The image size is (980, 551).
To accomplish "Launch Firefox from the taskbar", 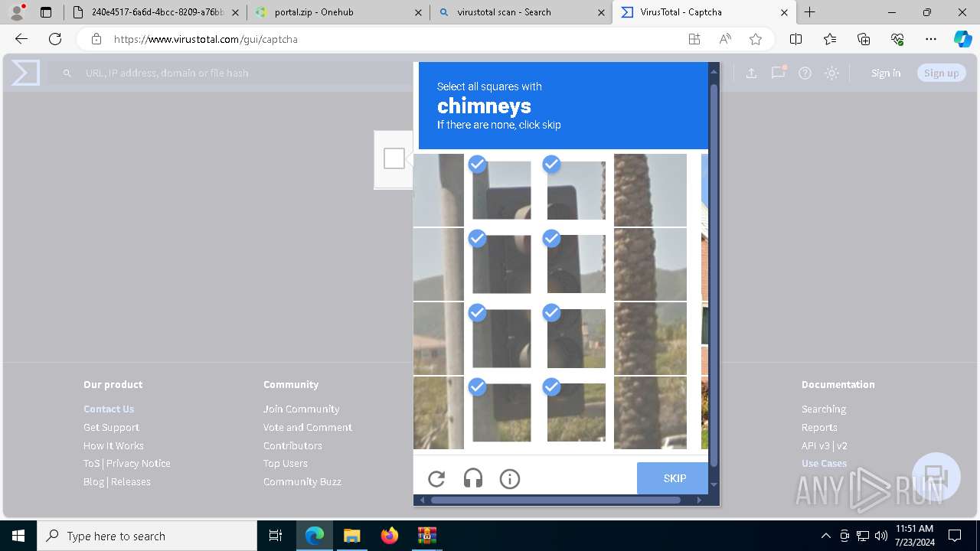I will (390, 536).
